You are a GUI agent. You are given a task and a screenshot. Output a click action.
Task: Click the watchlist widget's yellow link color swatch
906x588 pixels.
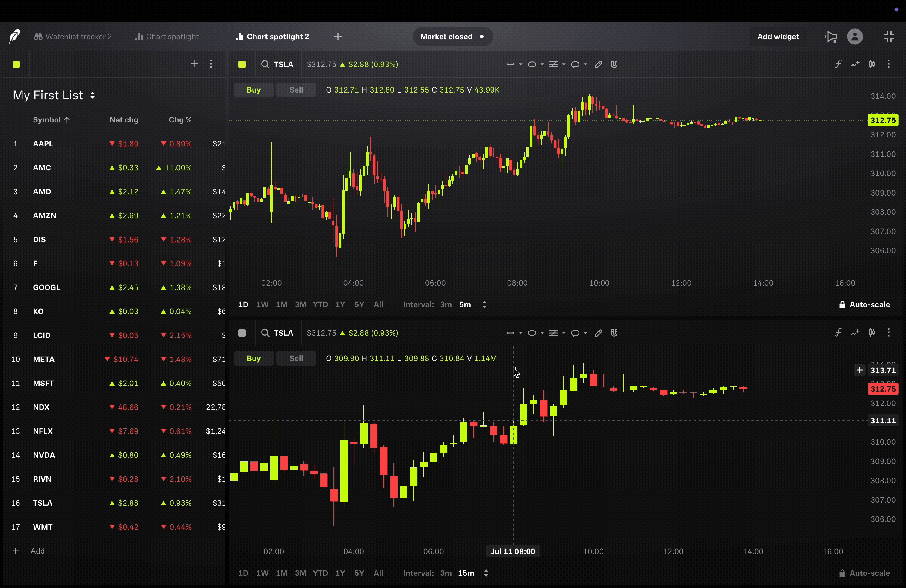(16, 64)
